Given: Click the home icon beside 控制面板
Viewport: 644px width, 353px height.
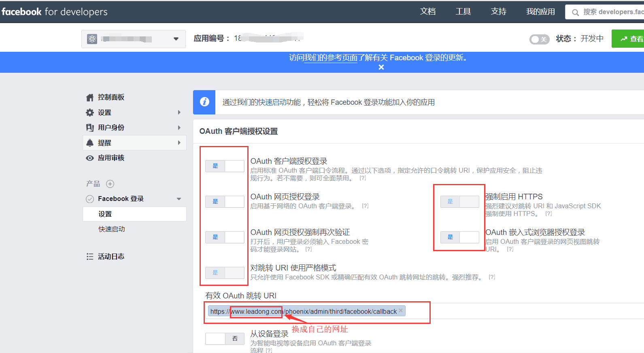Looking at the screenshot, I should (90, 97).
